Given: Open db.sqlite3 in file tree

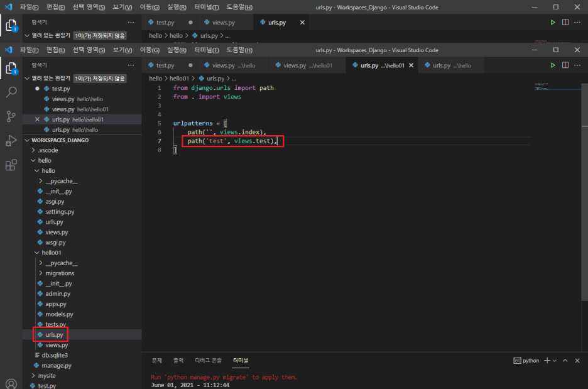Looking at the screenshot, I should point(55,355).
